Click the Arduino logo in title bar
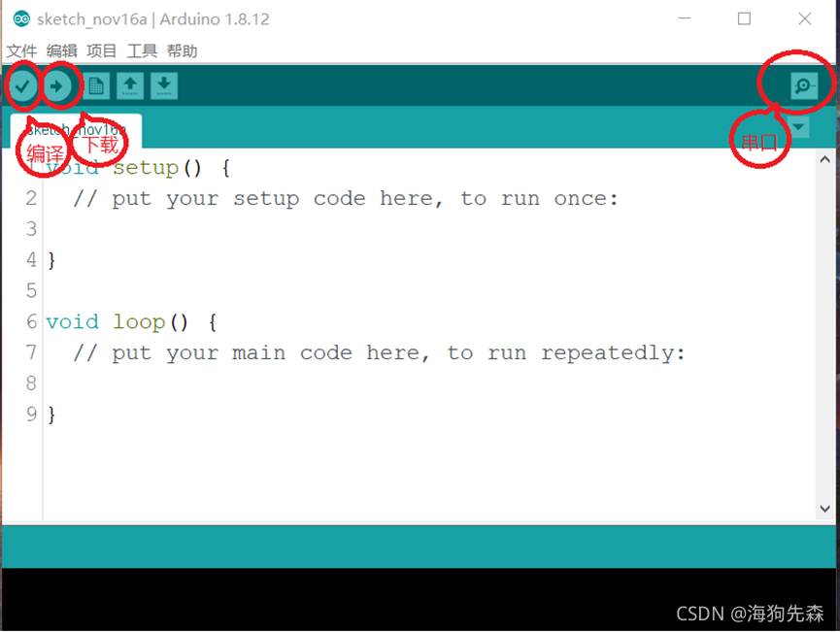This screenshot has height=632, width=840. pos(21,19)
